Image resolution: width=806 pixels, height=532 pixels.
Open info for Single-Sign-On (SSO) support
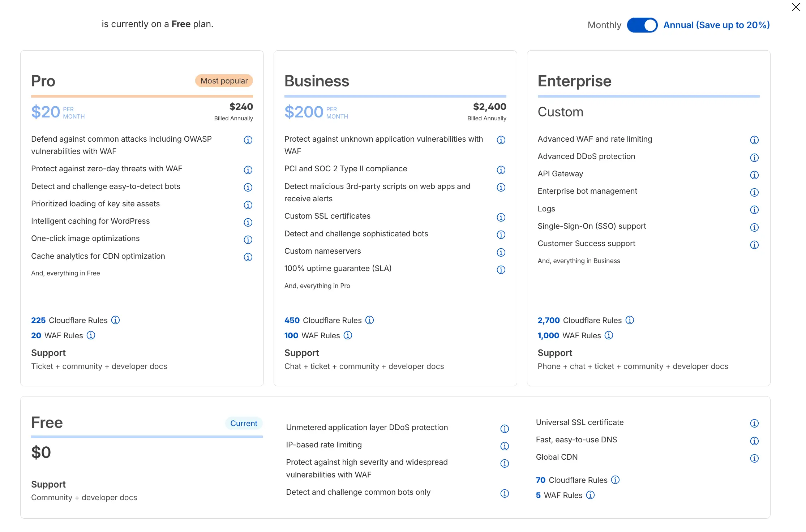(754, 227)
